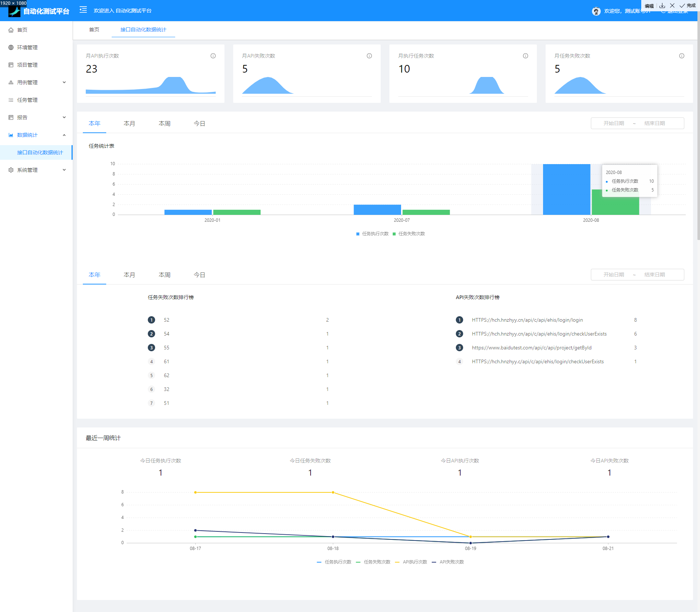This screenshot has height=612, width=700.
Task: Click rank badge 1 beside login/login API
Action: (x=459, y=320)
